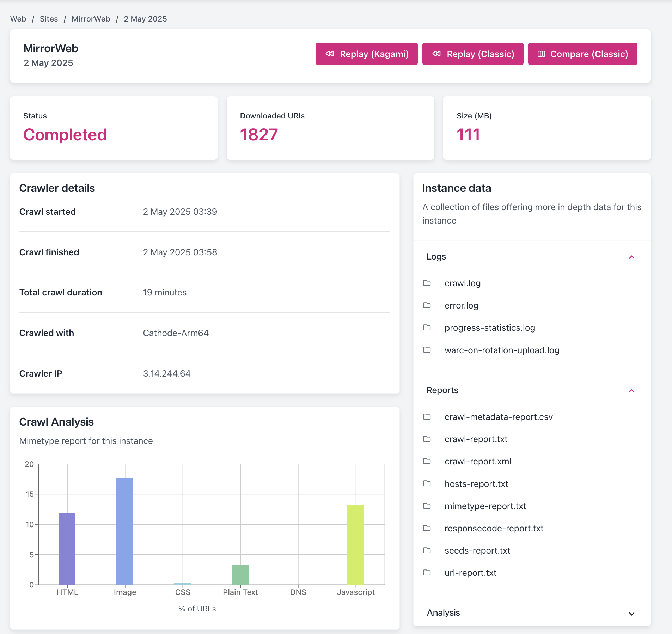Screen dimensions: 672x634
Task: Click the folder icon beside crawl.log
Action: (427, 283)
